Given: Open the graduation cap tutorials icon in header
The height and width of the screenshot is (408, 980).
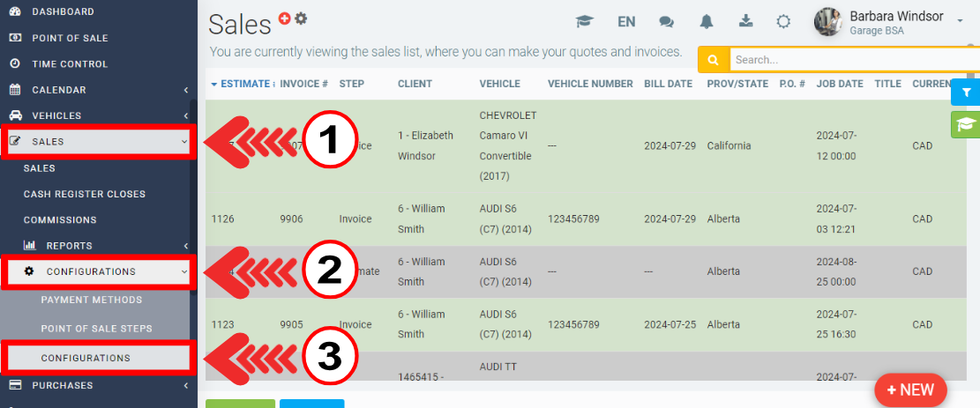Looking at the screenshot, I should pos(584,21).
